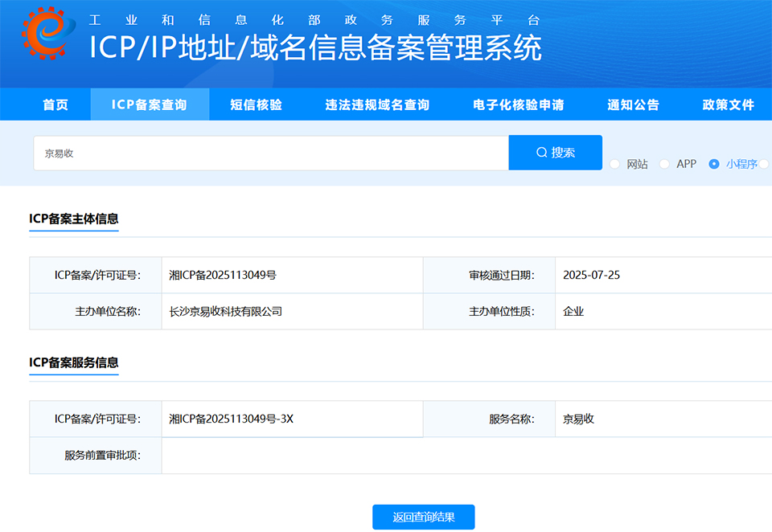Image resolution: width=772 pixels, height=532 pixels.
Task: Open the ICP备案查询 tab
Action: click(x=150, y=104)
